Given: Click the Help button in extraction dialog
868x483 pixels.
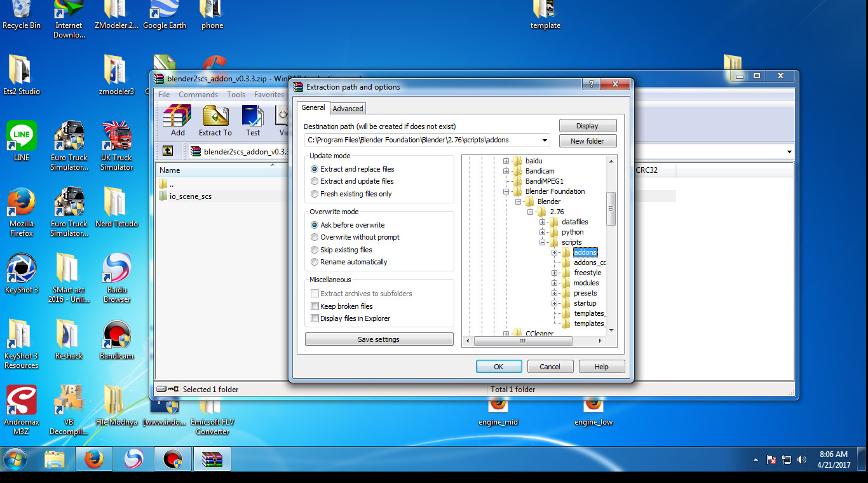Looking at the screenshot, I should click(x=602, y=367).
